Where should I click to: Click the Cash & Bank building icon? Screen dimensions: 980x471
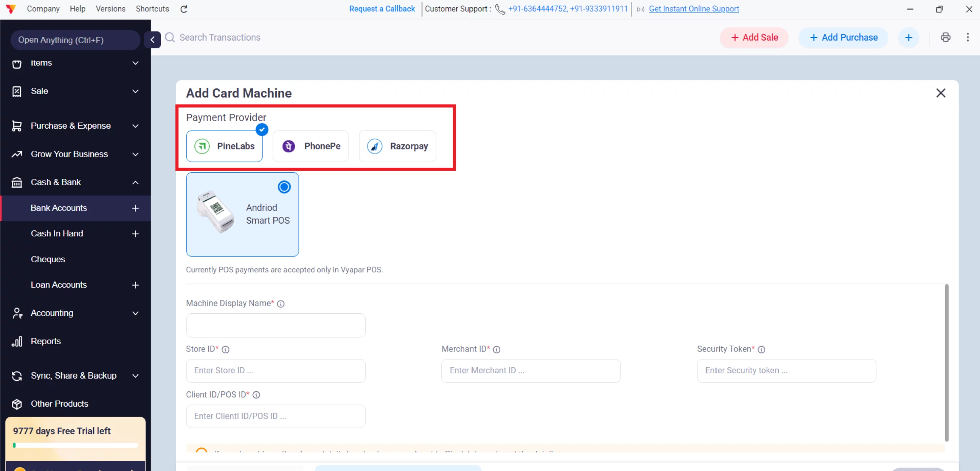[17, 182]
